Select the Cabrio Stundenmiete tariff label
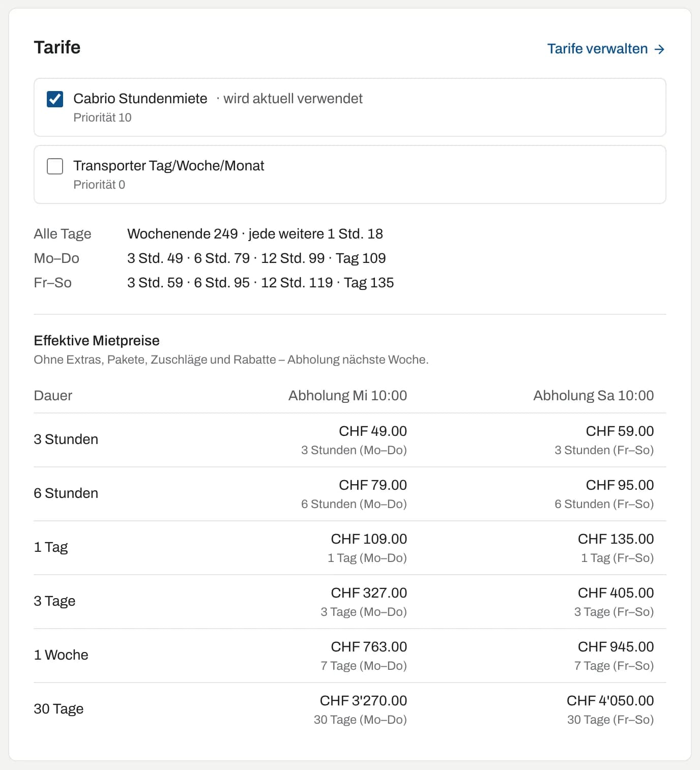 point(140,98)
